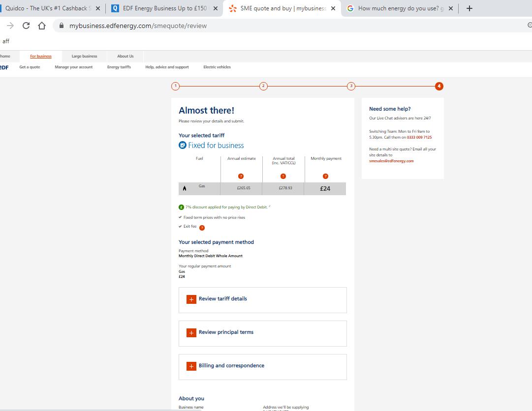Click the Fixed for business tariff icon
Screen dimensions: 532x411
(x=183, y=145)
